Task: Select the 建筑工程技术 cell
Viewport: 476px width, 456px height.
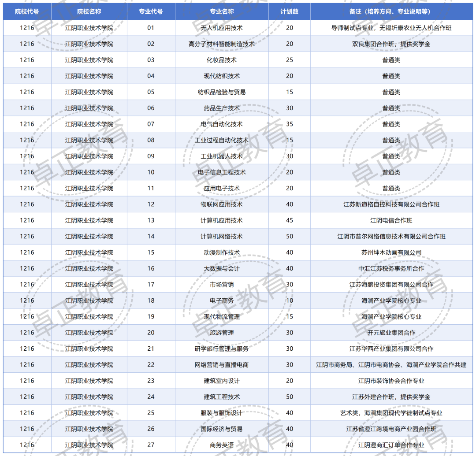Action: tap(222, 397)
